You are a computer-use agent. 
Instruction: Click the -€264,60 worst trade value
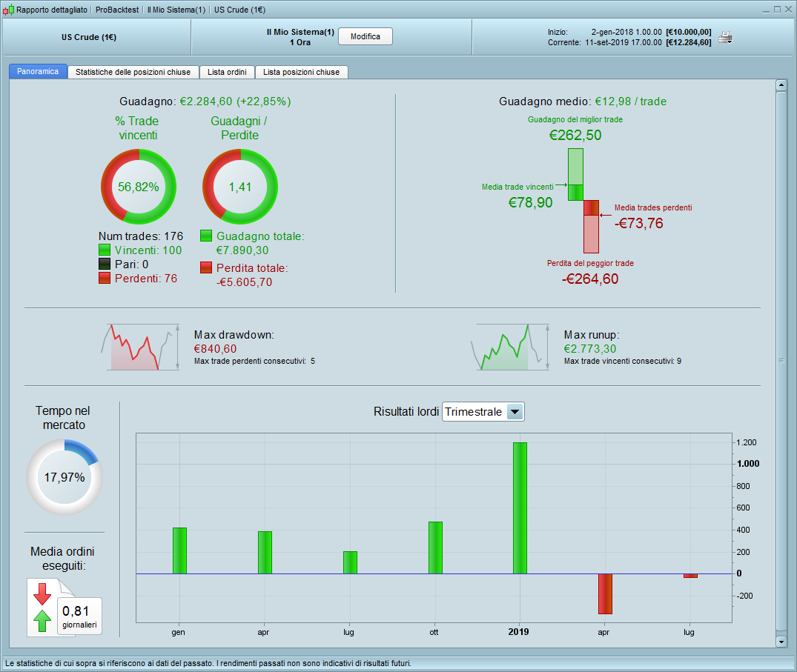(x=590, y=279)
